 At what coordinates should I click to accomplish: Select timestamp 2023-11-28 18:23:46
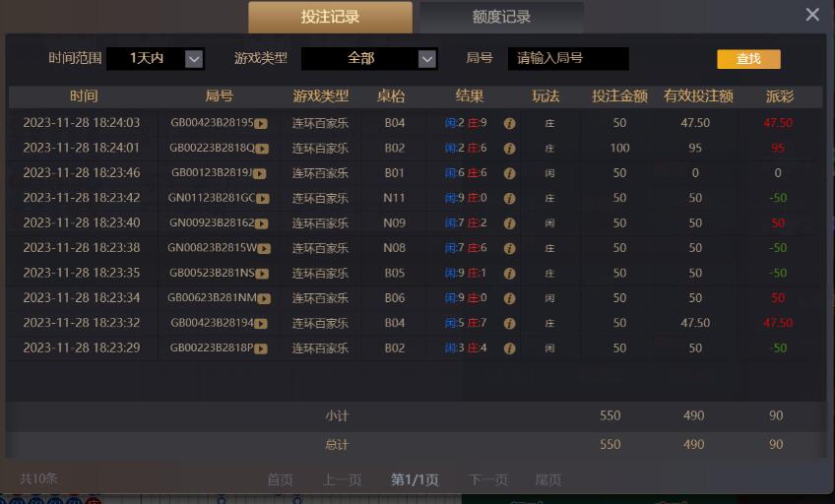82,173
